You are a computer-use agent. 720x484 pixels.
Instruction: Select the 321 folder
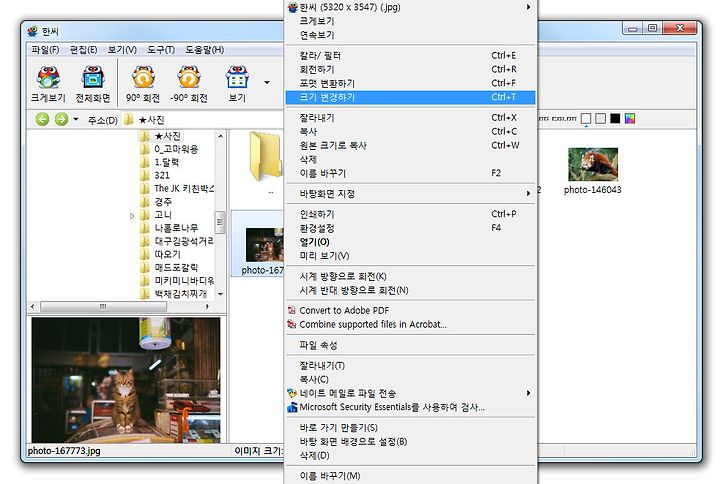click(162, 175)
